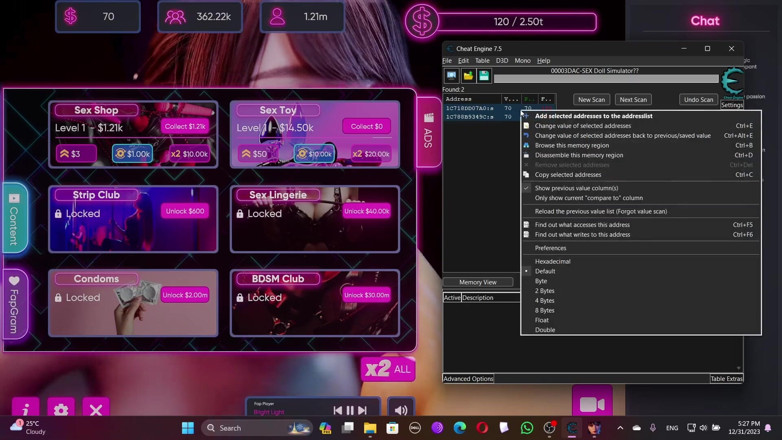
Task: Unlock Sex Lingerie for $40.00k
Action: pos(367,211)
